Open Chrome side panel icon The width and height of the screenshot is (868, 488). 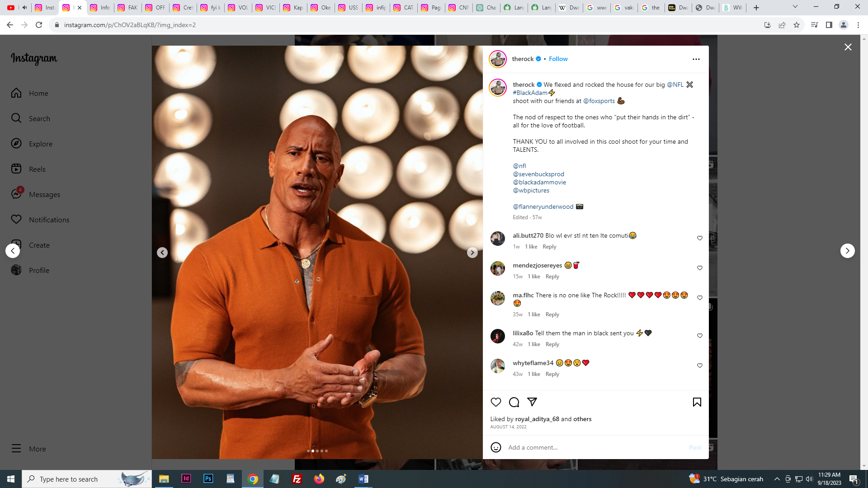tap(829, 25)
